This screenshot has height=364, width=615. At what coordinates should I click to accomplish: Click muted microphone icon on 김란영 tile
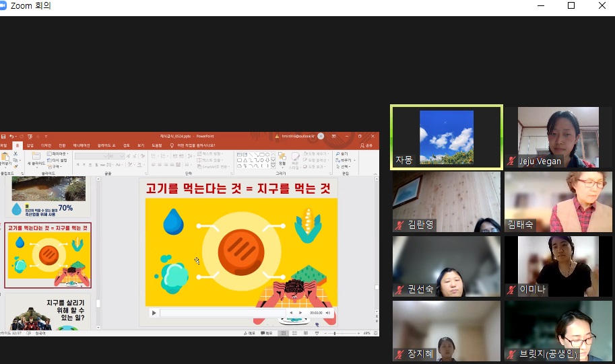[399, 225]
